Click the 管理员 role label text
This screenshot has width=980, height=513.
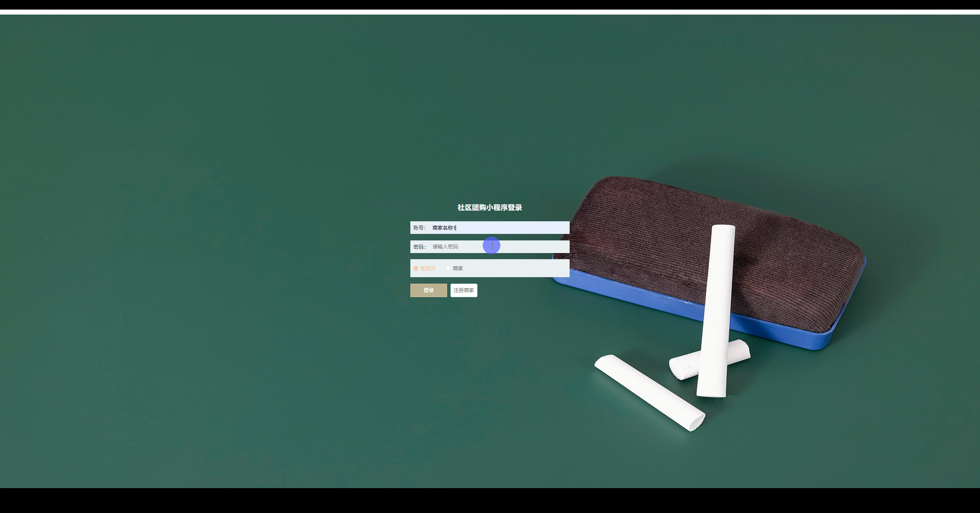pos(428,268)
